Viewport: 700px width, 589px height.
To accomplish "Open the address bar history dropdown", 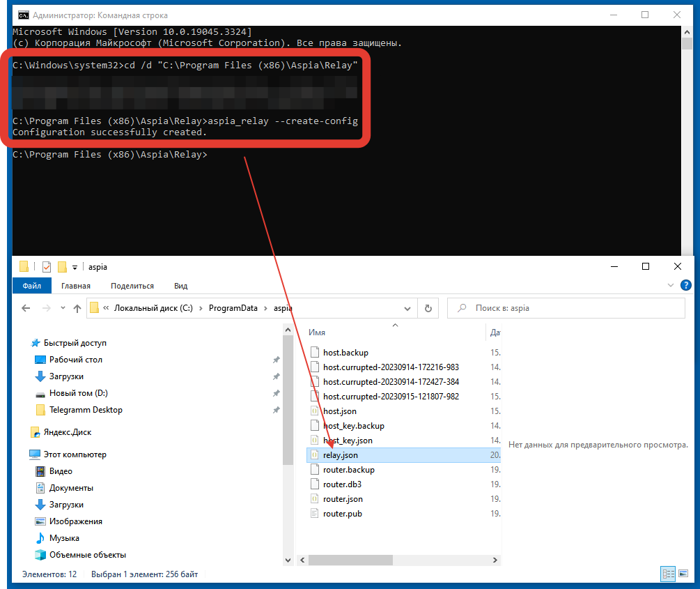I will (407, 308).
